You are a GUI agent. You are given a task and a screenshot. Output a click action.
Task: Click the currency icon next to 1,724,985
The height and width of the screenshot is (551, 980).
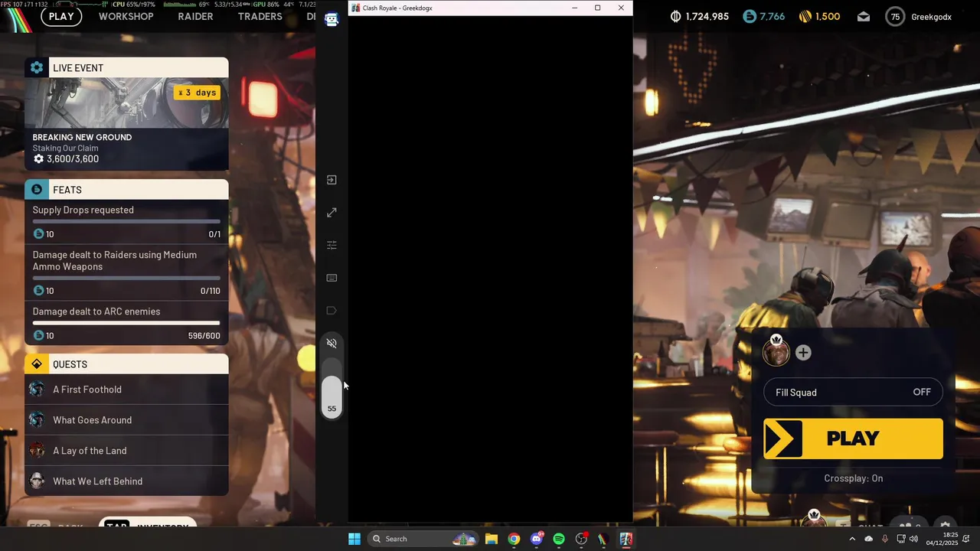[x=675, y=16]
